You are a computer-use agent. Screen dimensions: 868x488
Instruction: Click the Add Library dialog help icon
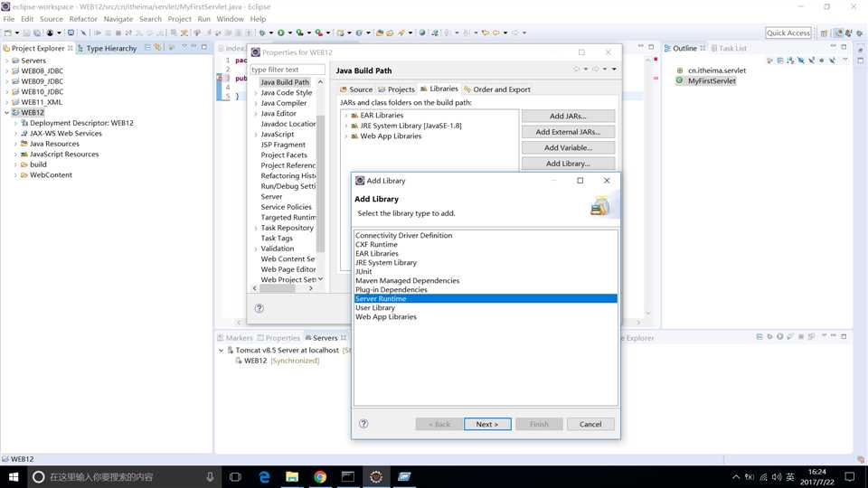pos(363,423)
